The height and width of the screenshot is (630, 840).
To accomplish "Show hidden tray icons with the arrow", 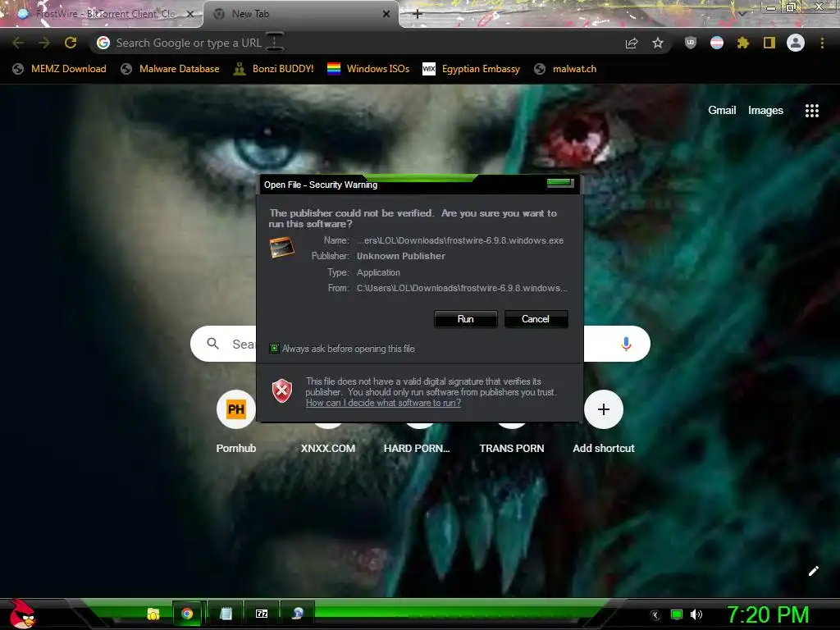I will pos(655,615).
